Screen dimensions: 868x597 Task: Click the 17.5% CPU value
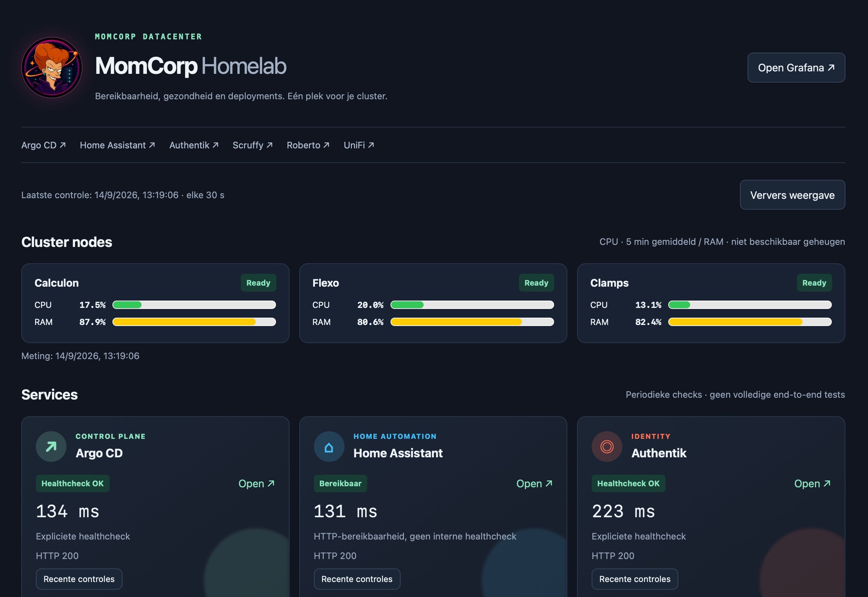[x=92, y=305]
